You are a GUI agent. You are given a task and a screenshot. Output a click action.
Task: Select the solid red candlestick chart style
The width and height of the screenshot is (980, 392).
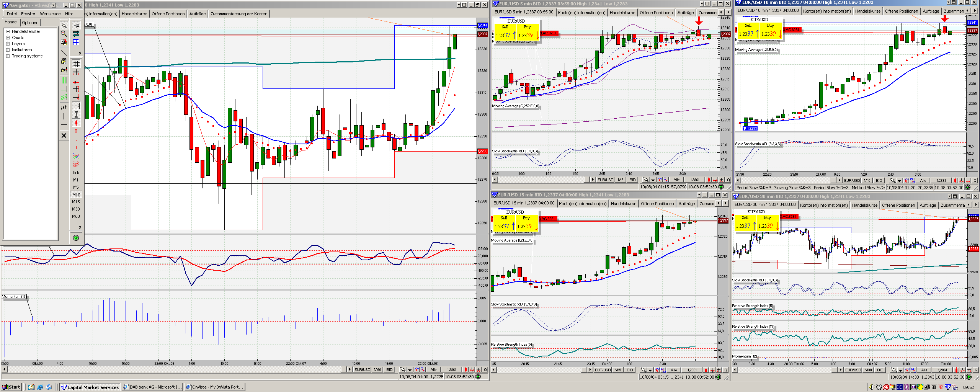(76, 123)
